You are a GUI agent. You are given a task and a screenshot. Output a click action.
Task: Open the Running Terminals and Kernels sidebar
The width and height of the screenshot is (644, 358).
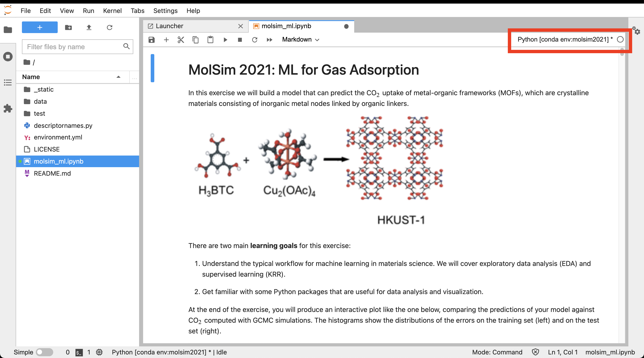[x=8, y=57]
